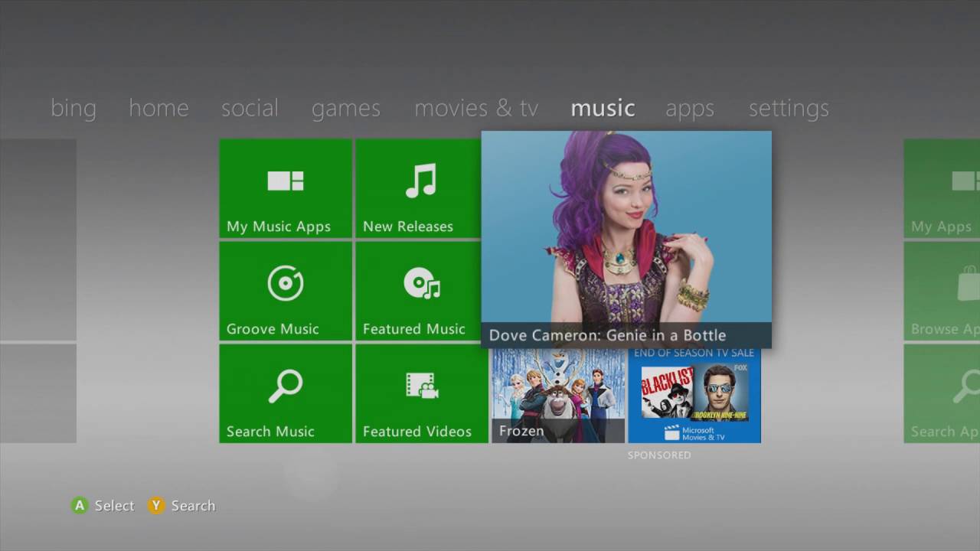
Task: Click the Blacklist poster in the ad
Action: tap(667, 393)
